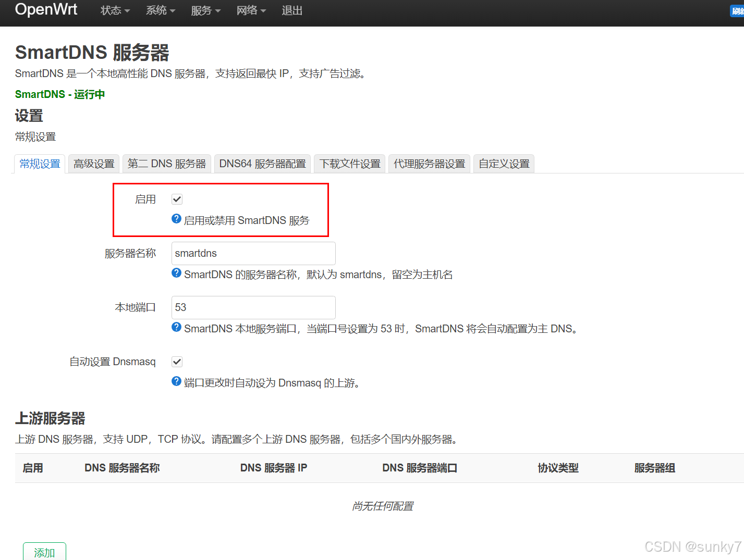
Task: Click the 协议类型 column header
Action: point(558,468)
